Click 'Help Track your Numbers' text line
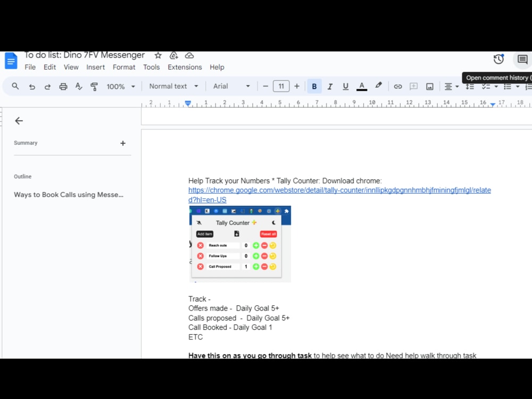 pyautogui.click(x=285, y=181)
